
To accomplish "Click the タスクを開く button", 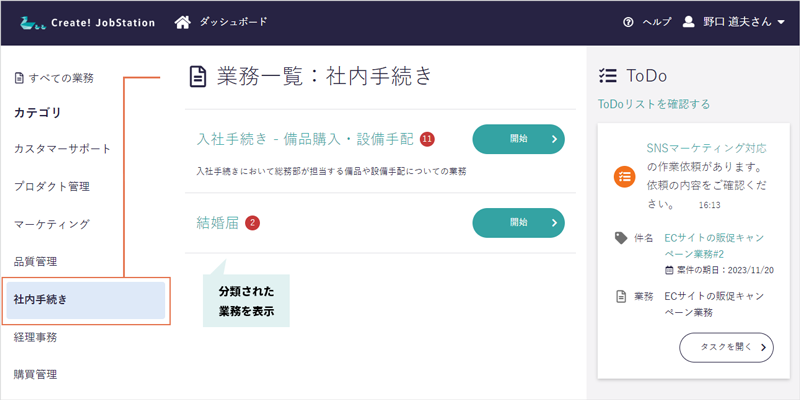I will pos(726,347).
